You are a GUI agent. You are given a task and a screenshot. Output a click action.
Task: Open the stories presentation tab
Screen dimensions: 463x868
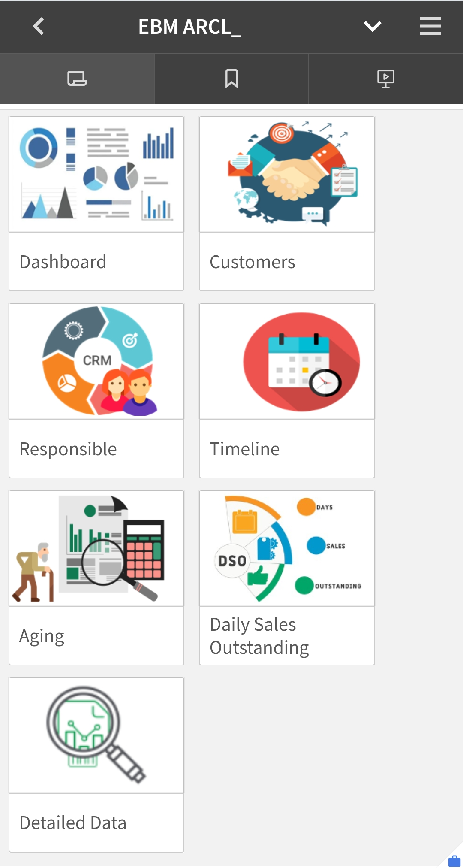(386, 79)
